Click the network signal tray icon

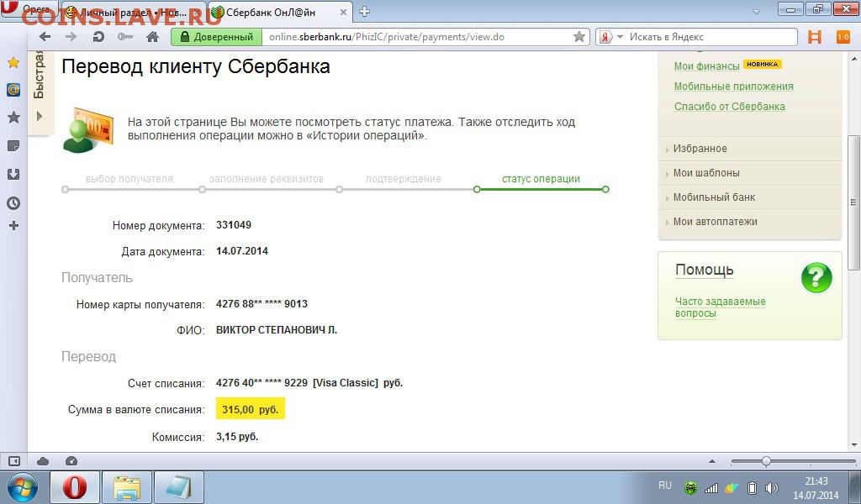[x=711, y=487]
